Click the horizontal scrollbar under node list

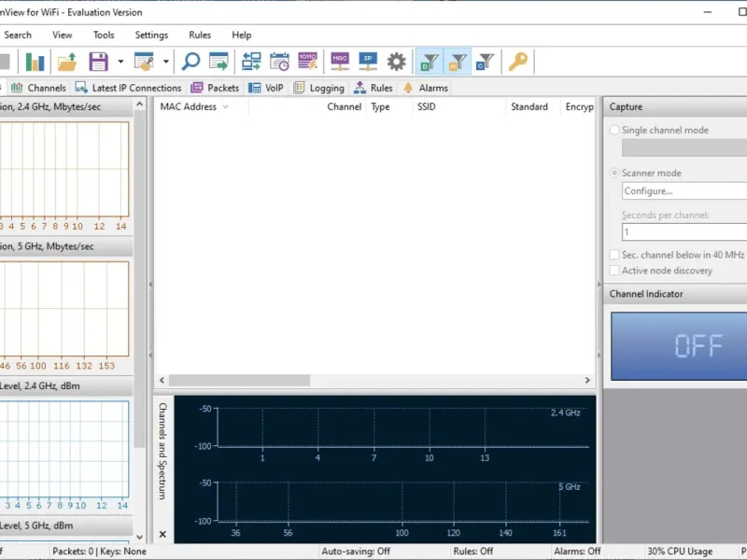point(239,381)
